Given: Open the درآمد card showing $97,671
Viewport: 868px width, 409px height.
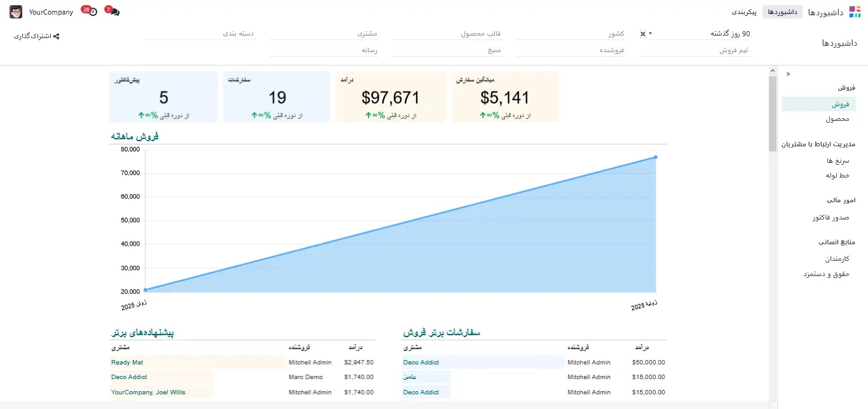Looking at the screenshot, I should click(390, 97).
